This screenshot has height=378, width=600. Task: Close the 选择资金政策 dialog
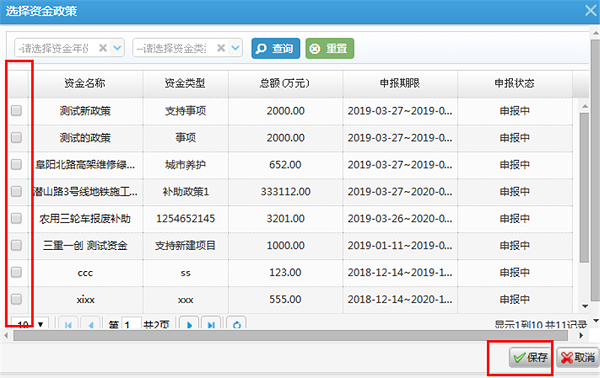point(590,11)
